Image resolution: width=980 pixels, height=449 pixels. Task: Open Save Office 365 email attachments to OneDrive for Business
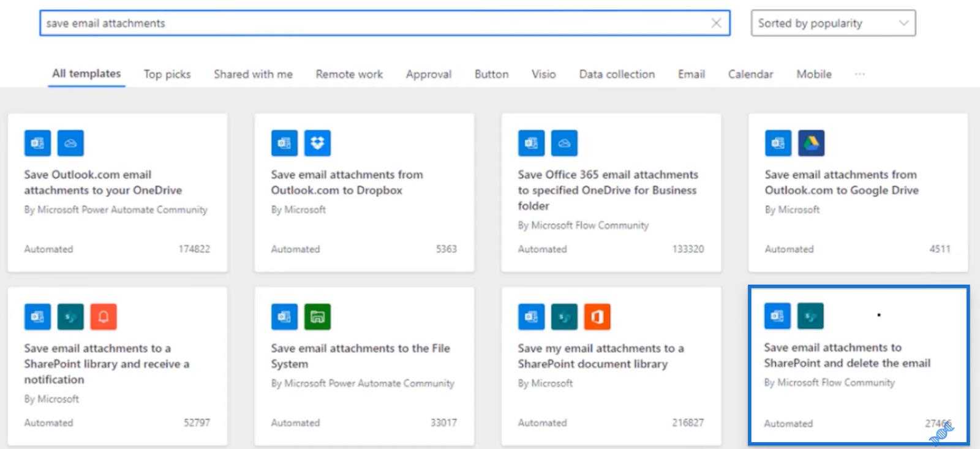click(x=611, y=192)
